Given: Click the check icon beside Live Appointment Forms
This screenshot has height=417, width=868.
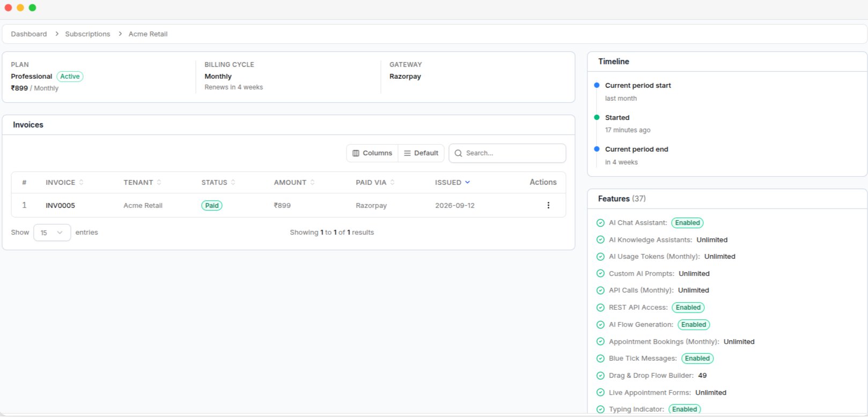Looking at the screenshot, I should pyautogui.click(x=600, y=393).
